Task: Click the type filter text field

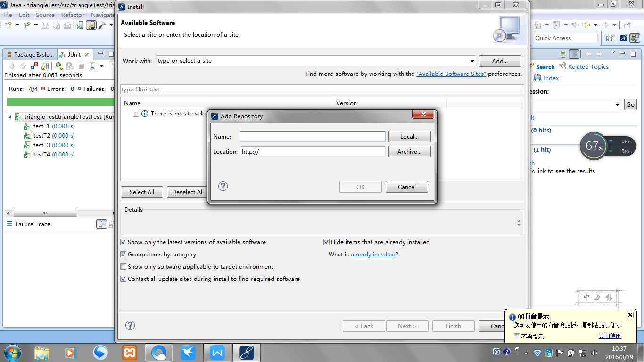Action: 322,90
